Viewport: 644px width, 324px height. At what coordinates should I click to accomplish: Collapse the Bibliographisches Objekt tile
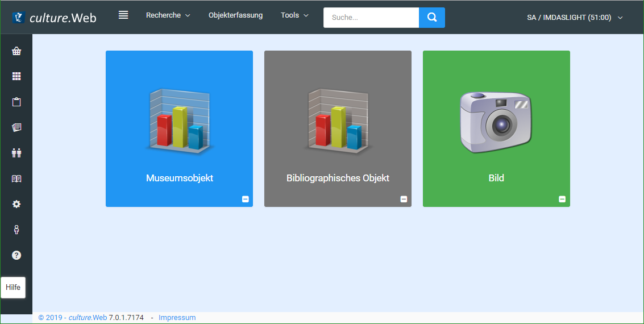[404, 199]
